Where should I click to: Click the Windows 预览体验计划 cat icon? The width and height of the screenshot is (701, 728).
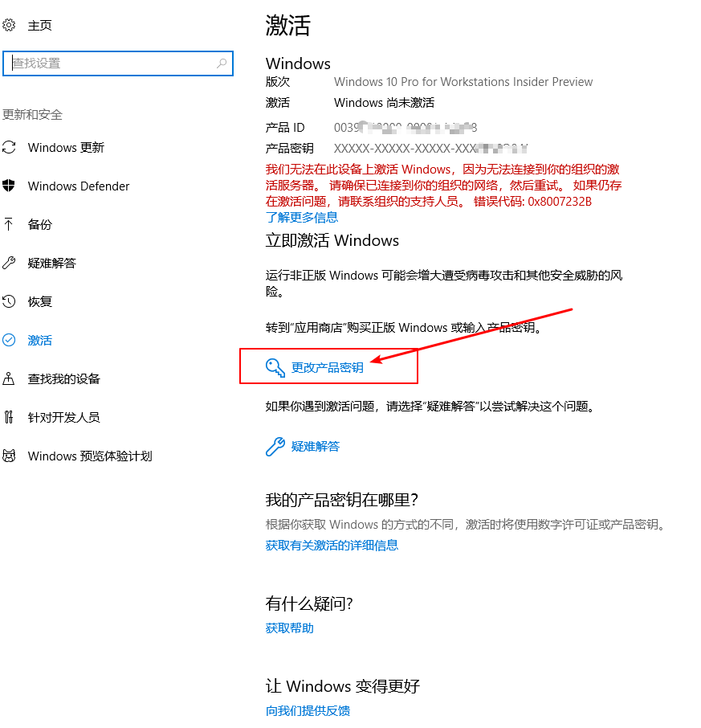(x=9, y=456)
